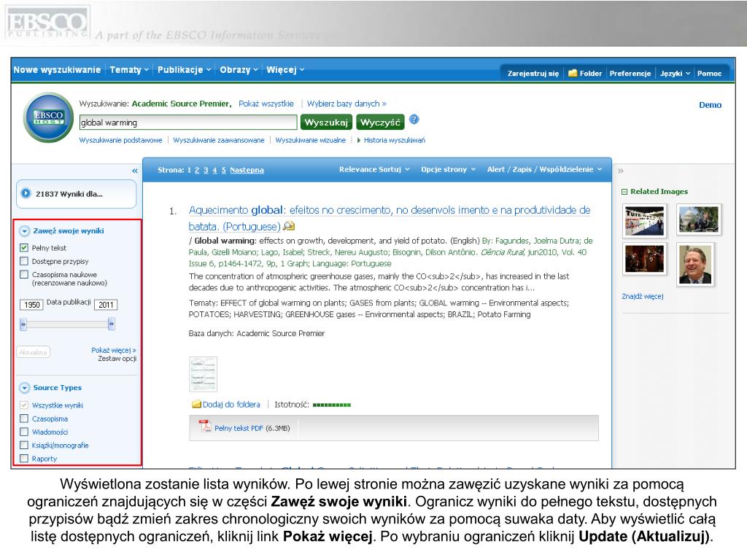Click the preview magnifier icon beside result title
Image resolution: width=747 pixels, height=560 pixels.
coord(289,226)
